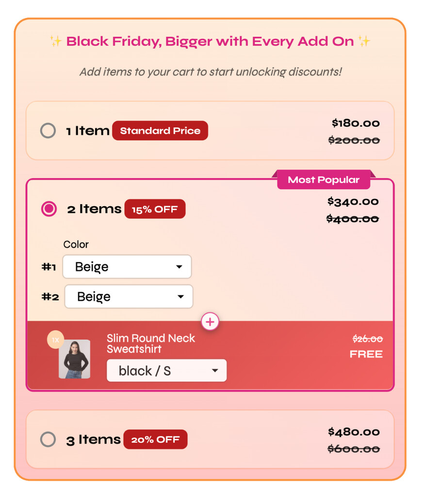Click the $480.00 price of 3 Items

coord(354,432)
